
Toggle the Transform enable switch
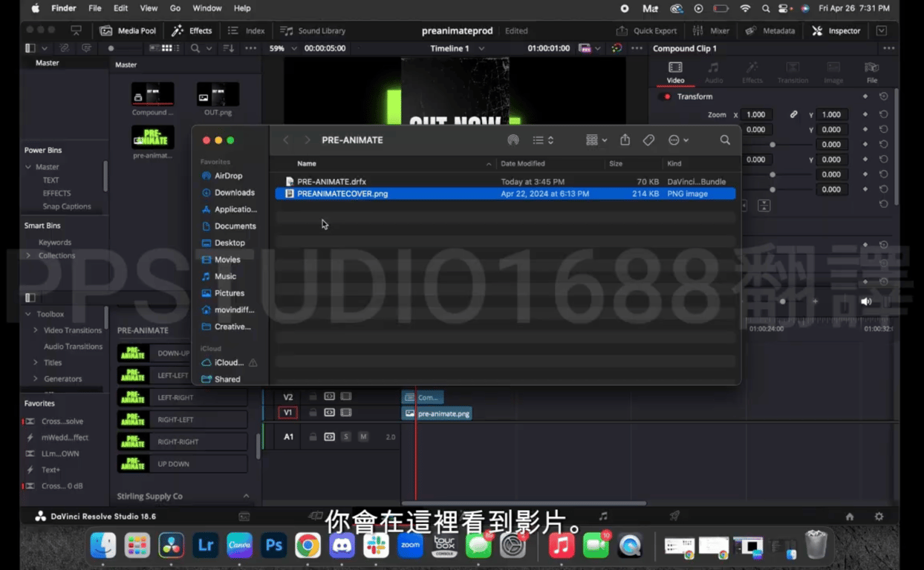coord(665,96)
